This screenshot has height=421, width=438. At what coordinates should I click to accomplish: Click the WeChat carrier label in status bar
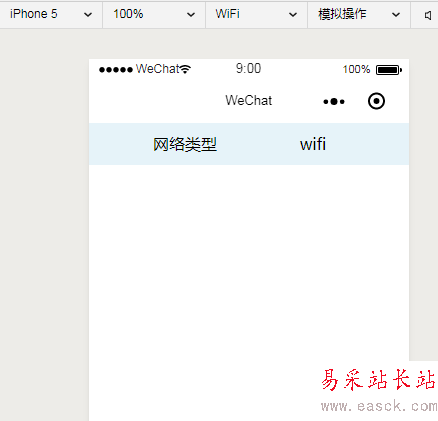click(157, 69)
